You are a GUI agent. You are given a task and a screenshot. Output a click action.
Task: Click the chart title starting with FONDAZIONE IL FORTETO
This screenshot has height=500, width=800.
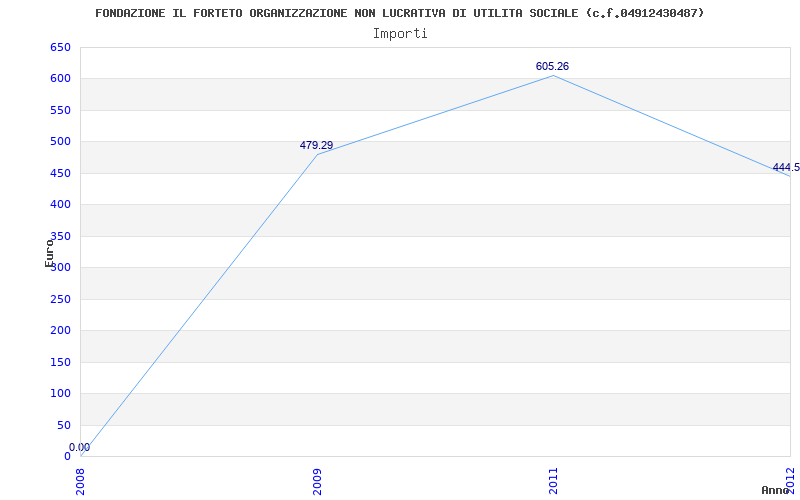click(399, 13)
